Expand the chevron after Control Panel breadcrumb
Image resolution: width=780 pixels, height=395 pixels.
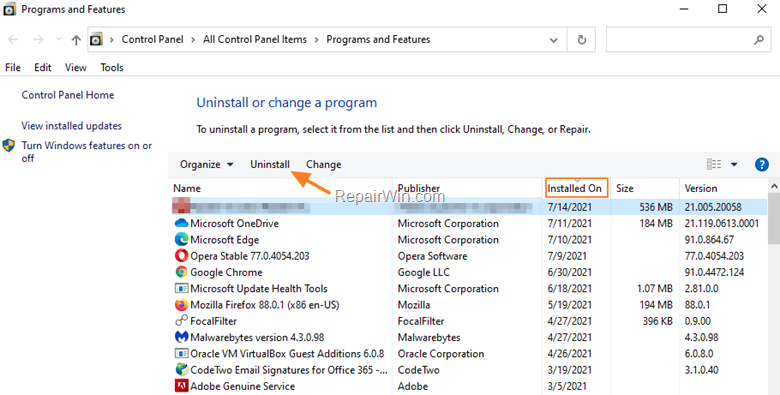pos(194,40)
